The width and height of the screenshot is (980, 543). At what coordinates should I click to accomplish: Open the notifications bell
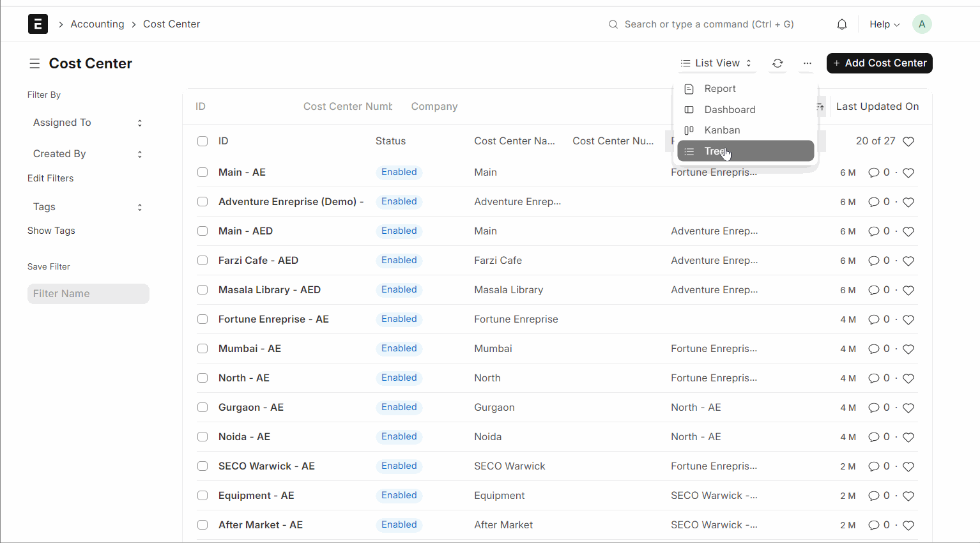click(842, 24)
